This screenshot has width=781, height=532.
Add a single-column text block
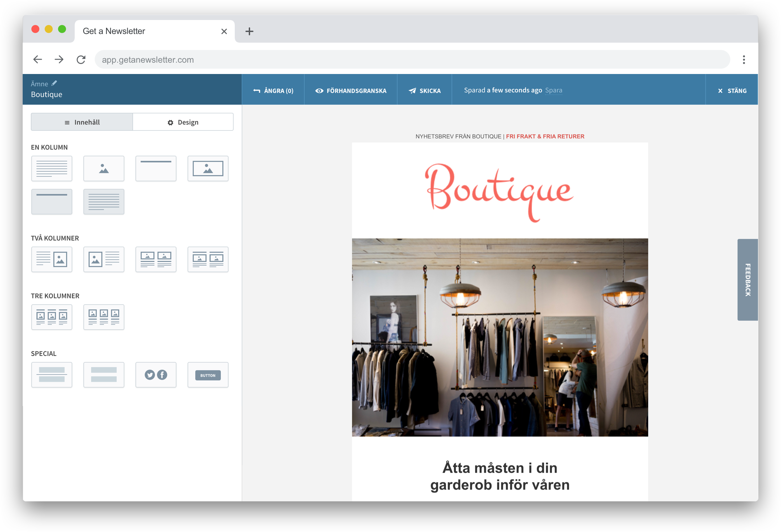[x=52, y=168]
